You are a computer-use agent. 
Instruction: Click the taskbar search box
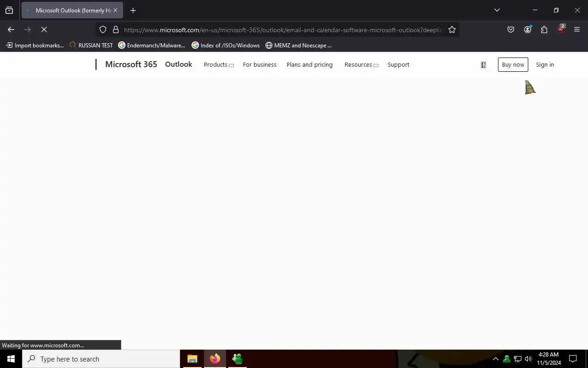[x=101, y=359]
